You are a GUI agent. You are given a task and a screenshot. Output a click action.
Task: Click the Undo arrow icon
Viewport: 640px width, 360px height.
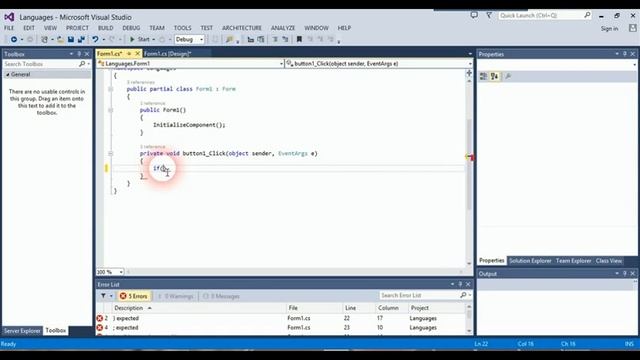[95, 40]
